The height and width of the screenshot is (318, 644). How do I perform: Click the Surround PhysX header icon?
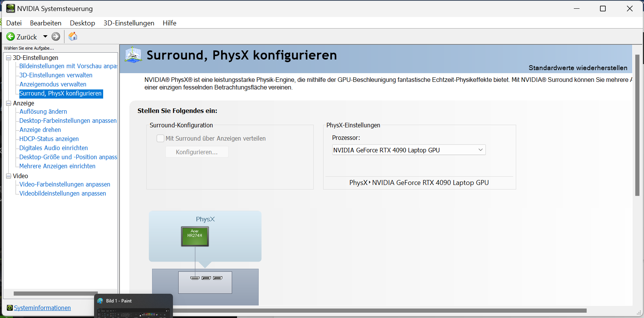pyautogui.click(x=134, y=55)
